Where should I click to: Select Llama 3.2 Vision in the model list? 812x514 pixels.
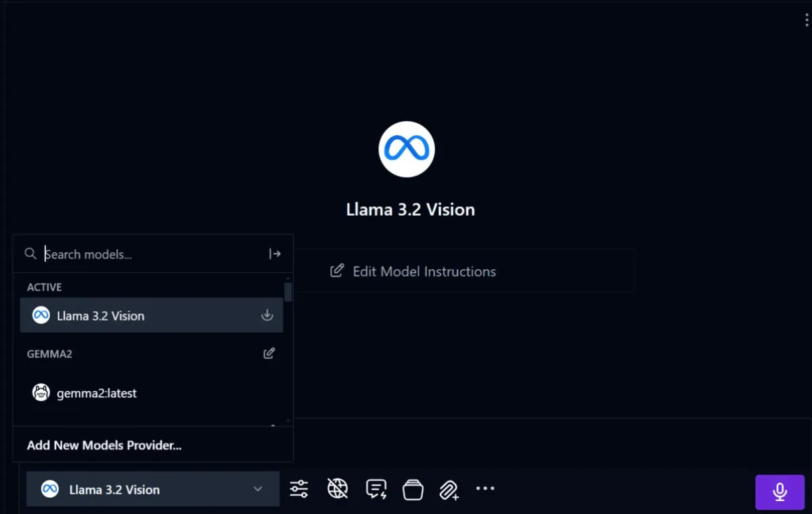point(152,315)
